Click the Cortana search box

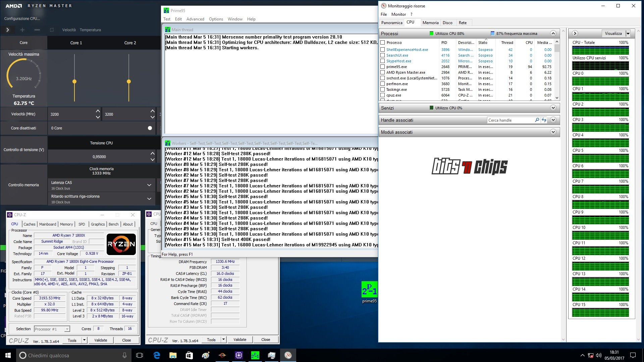coord(73,355)
